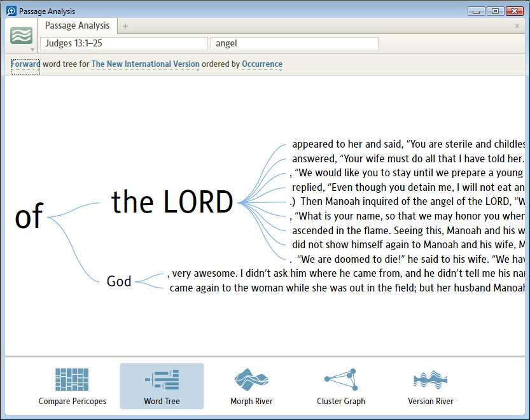Close the Passage Analysis window
The image size is (530, 420).
515,11
